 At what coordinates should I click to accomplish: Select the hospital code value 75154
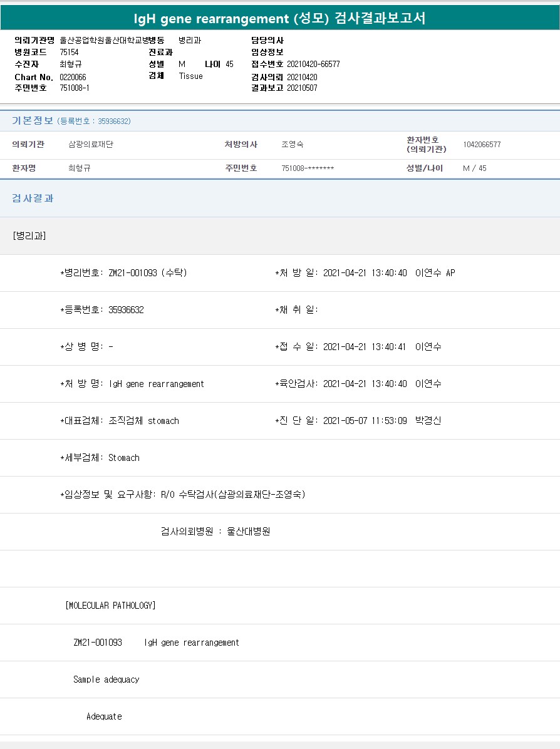tap(69, 52)
